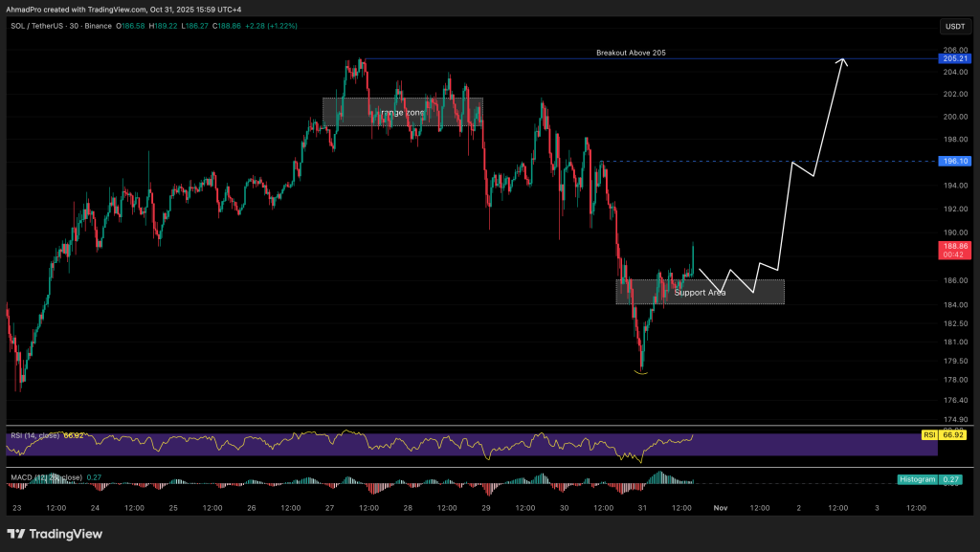This screenshot has height=552, width=980.
Task: Click the TradingView wordmark text
Action: 67,534
